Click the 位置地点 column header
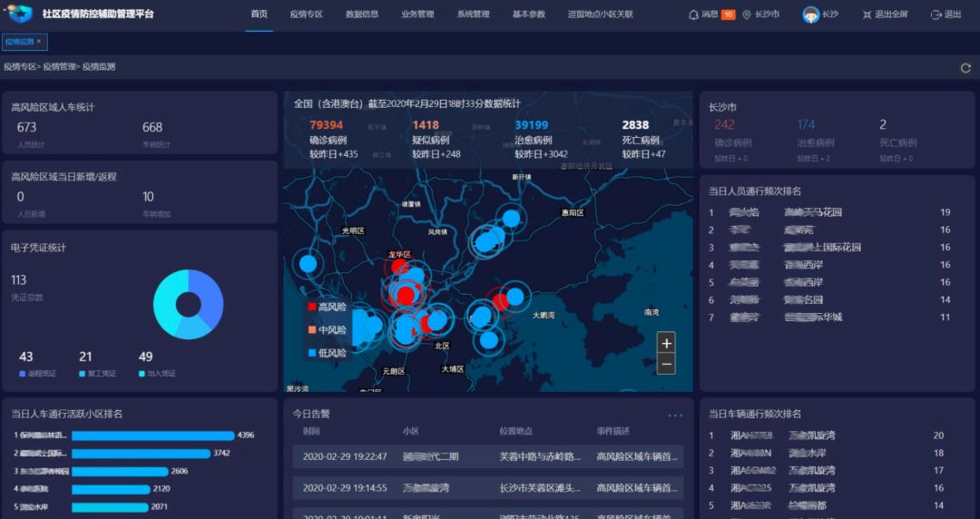The image size is (980, 519). [x=516, y=432]
